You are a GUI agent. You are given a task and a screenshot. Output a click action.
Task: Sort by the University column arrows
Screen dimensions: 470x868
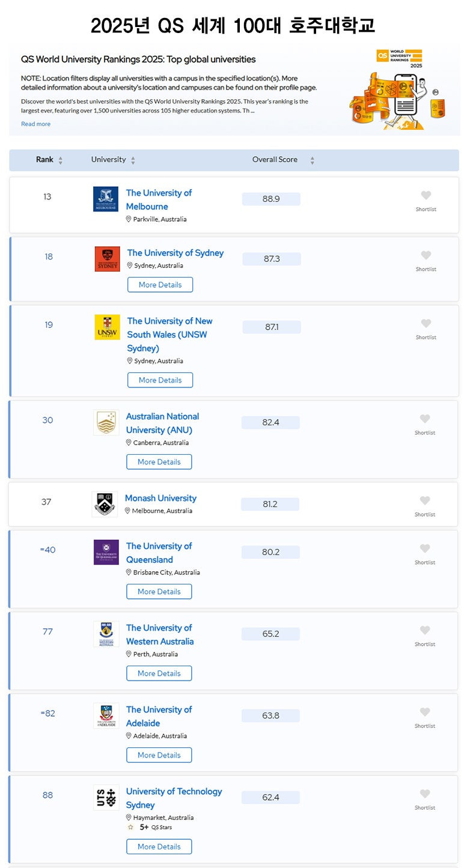(x=133, y=160)
